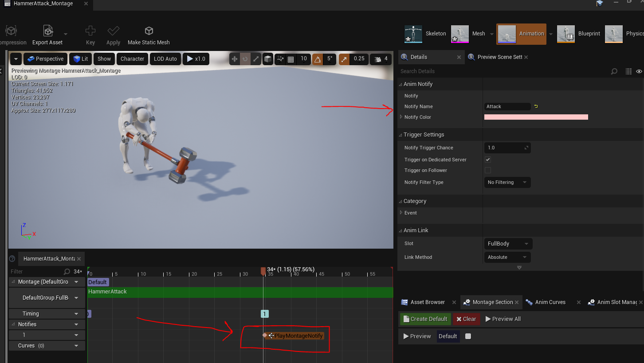Select the scale gizmo tool in viewport
Image resolution: width=644 pixels, height=363 pixels.
(x=256, y=59)
